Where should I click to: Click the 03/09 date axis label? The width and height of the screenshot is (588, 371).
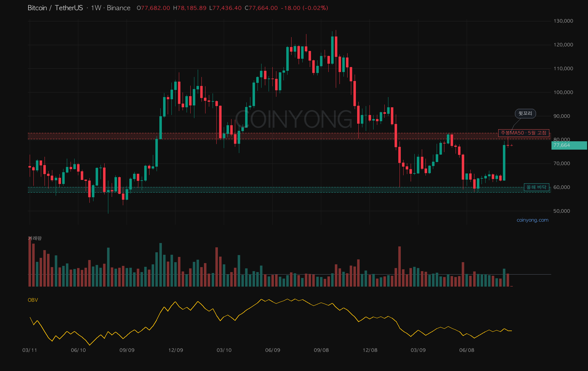[x=418, y=350]
